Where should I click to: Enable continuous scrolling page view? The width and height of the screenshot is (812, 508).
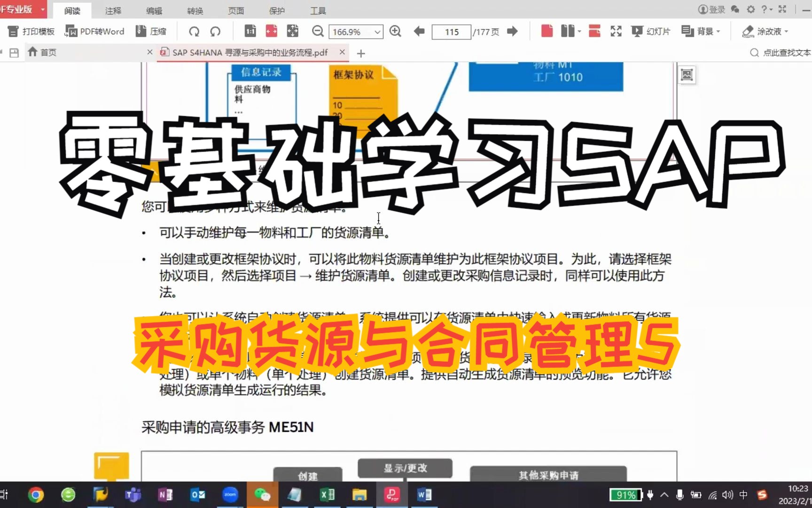tap(594, 31)
